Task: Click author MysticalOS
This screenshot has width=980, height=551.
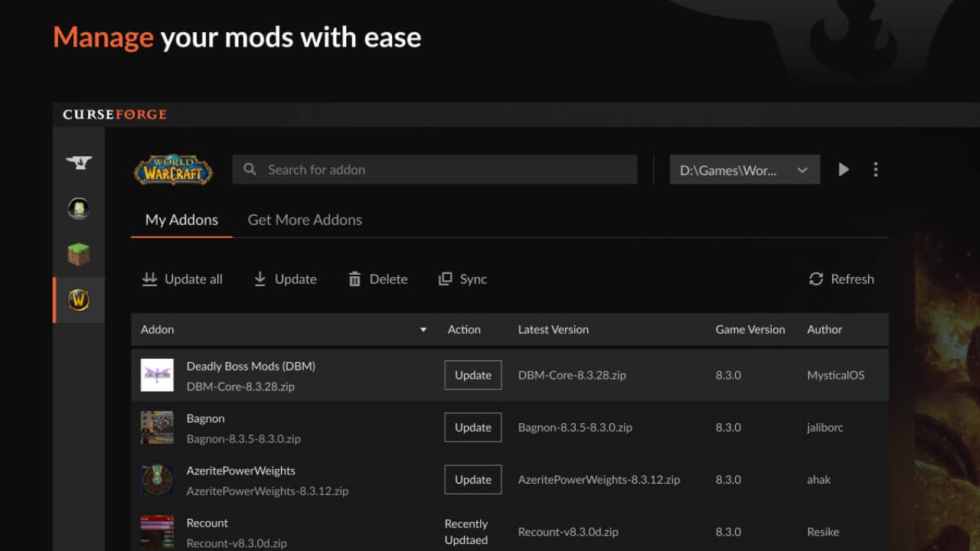Action: click(836, 375)
